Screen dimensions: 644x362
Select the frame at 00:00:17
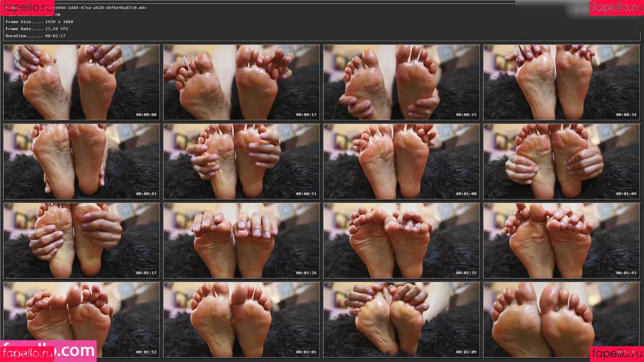pos(242,82)
